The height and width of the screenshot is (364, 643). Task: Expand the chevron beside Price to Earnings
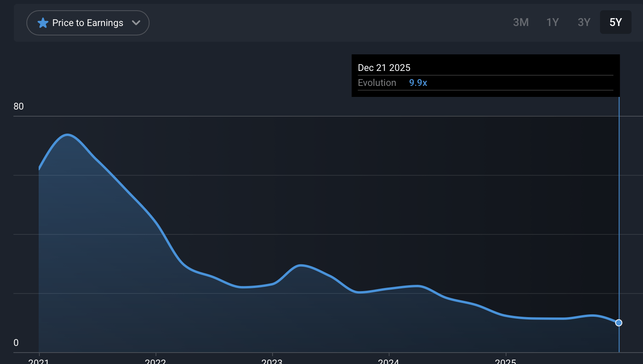136,23
